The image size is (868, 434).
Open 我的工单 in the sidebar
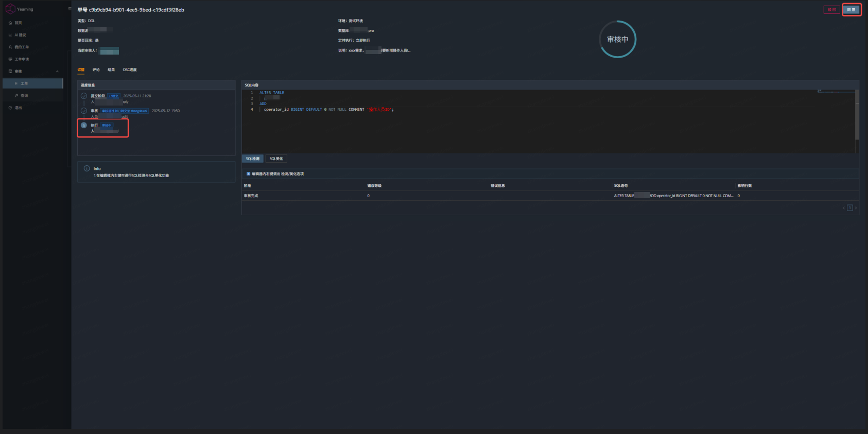(x=33, y=47)
